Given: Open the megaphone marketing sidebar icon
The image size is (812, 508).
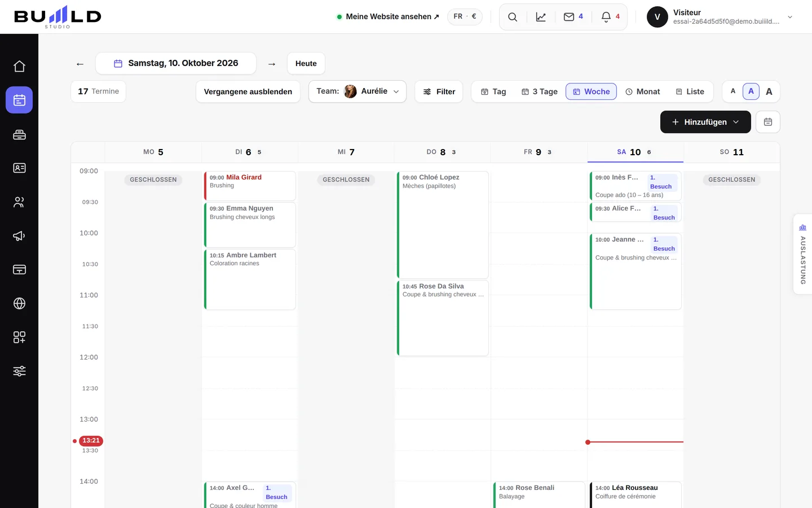Looking at the screenshot, I should point(19,236).
